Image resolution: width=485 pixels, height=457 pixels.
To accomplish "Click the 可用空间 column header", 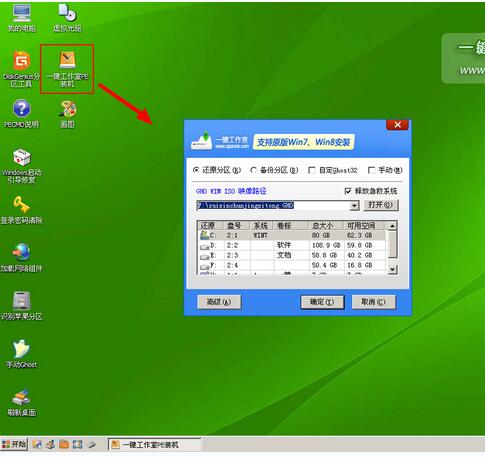I will click(365, 226).
